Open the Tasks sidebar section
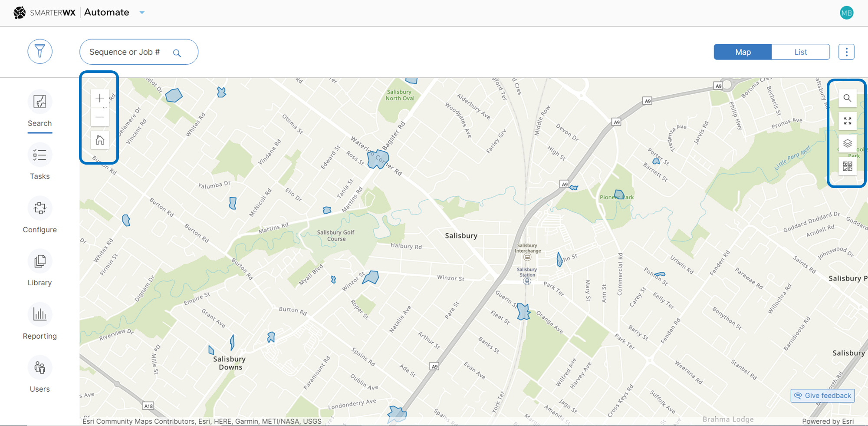 pyautogui.click(x=40, y=162)
